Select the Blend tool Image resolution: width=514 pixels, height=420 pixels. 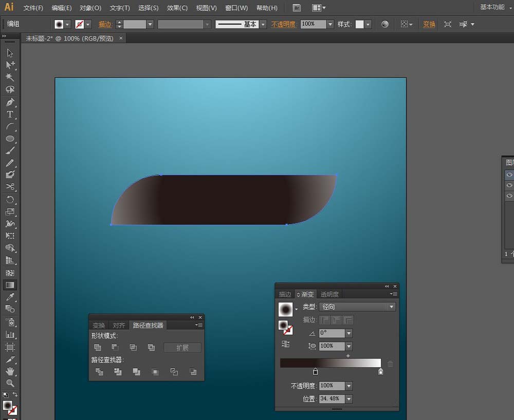click(10, 309)
